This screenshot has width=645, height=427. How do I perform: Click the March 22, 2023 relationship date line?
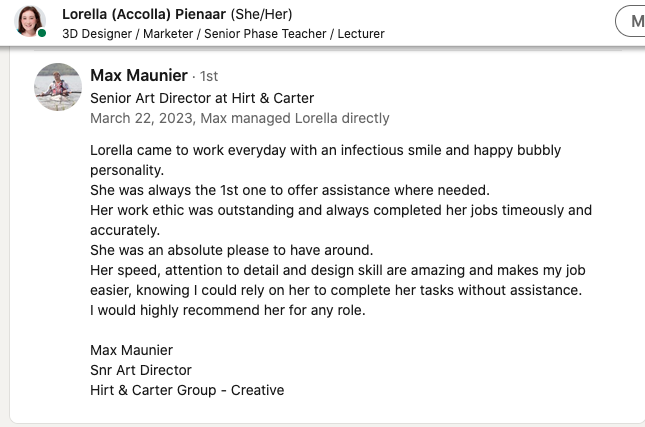[x=239, y=118]
